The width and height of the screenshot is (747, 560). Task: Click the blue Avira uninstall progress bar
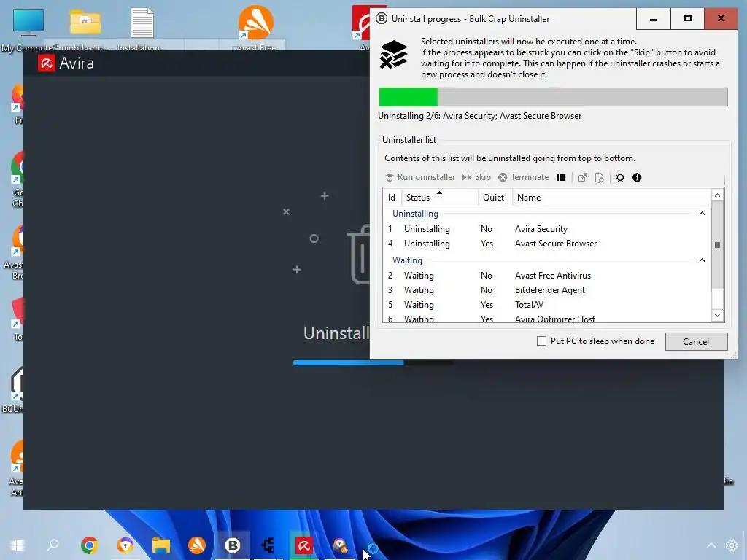(373, 363)
